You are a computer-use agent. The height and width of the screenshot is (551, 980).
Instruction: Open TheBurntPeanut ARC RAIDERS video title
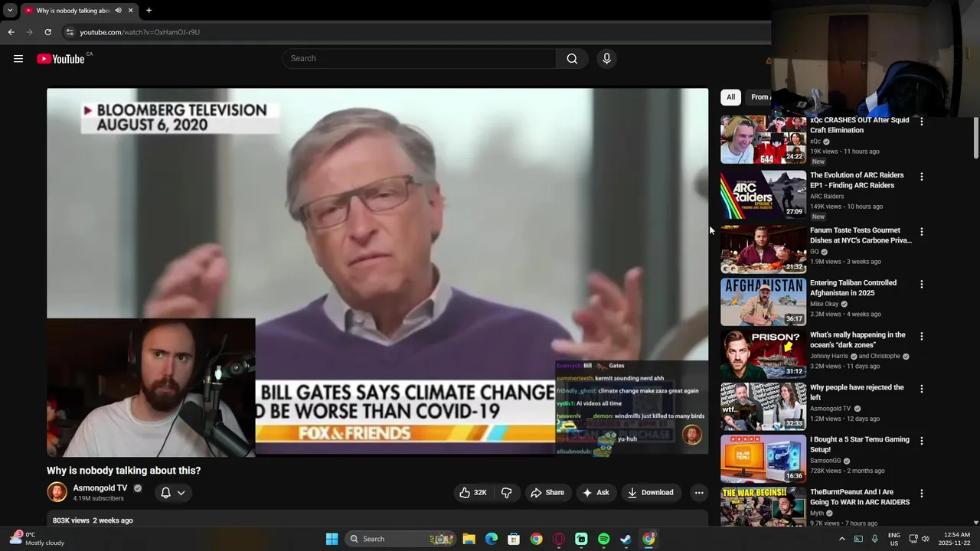(860, 497)
